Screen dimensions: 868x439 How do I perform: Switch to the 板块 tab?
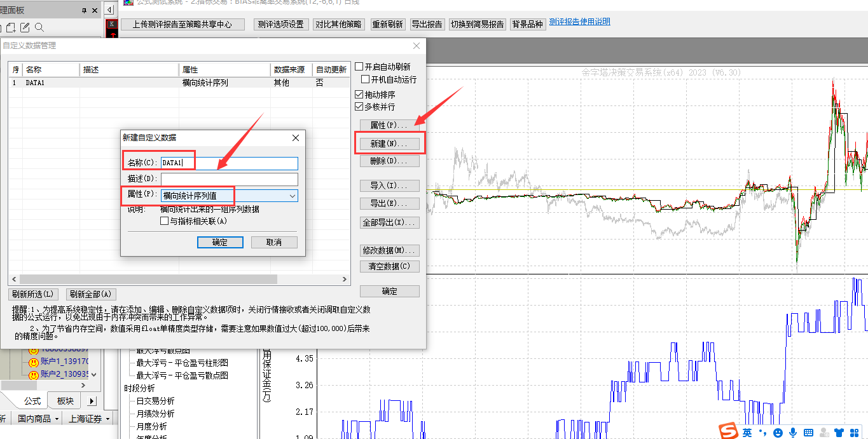(x=65, y=401)
